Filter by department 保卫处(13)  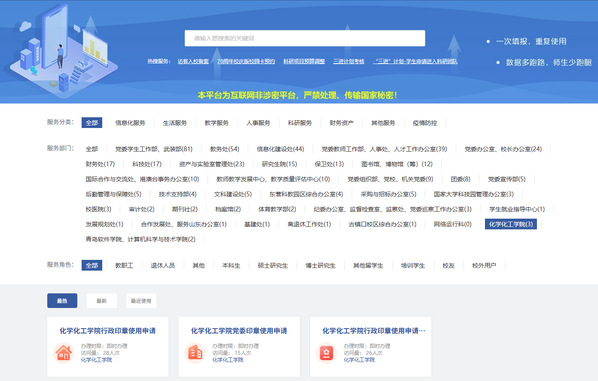coord(329,164)
